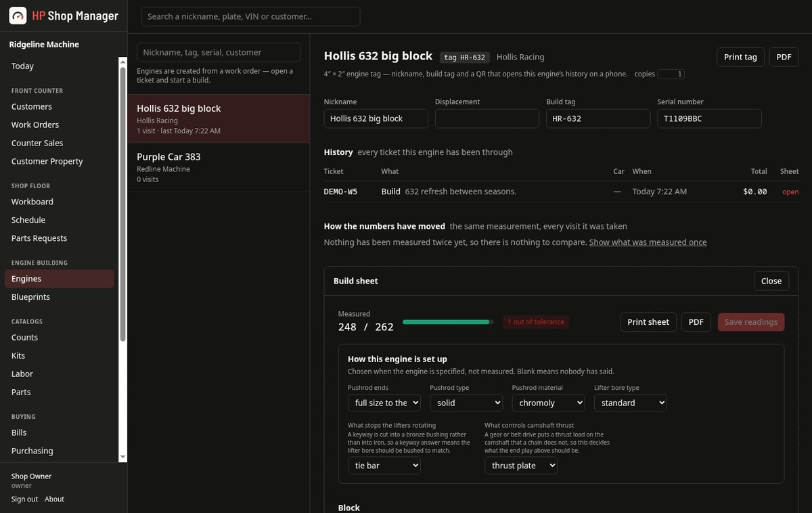Open the camshaft thrust 'thrust plate' dropdown
This screenshot has height=513, width=812.
[521, 466]
